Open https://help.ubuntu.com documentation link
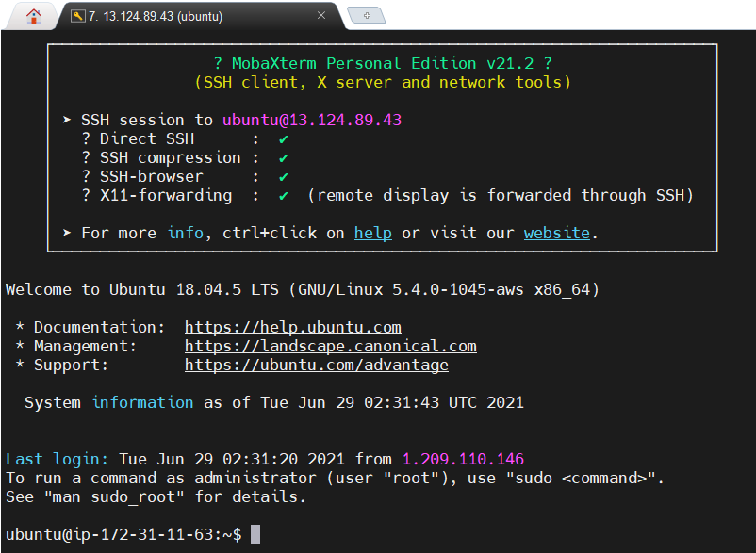This screenshot has height=553, width=756. 292,328
